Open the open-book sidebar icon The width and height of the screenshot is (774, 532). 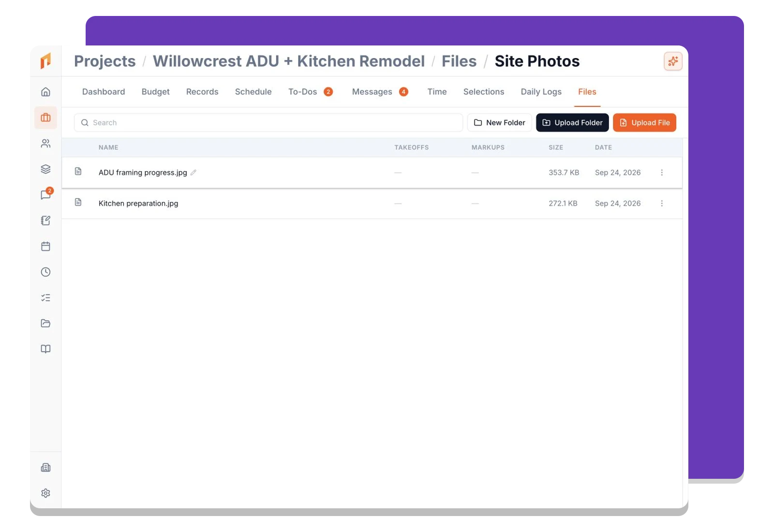click(x=45, y=349)
